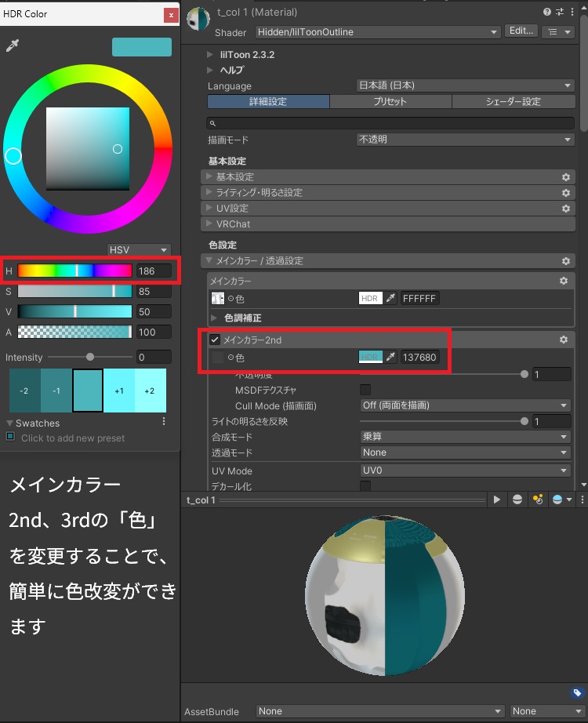The width and height of the screenshot is (588, 723).
Task: Switch to シェーダー設定 tab
Action: point(514,101)
